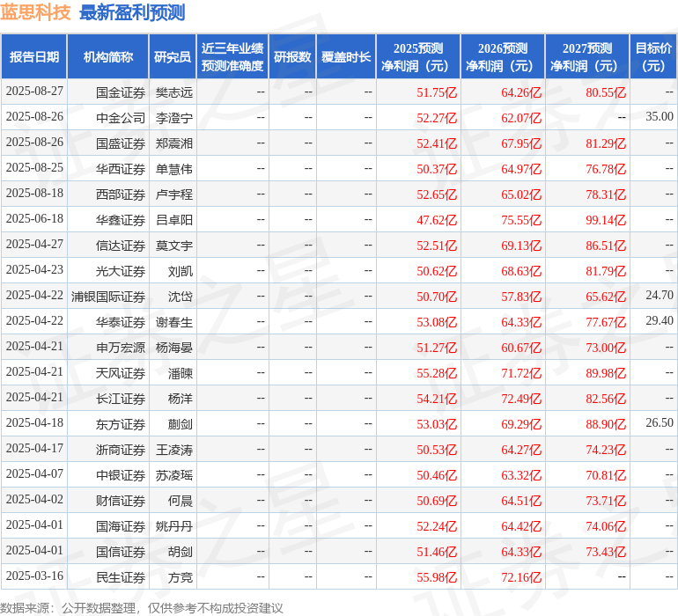Viewport: 678px width, 616px height.
Task: Select the 2027预测净利润 column header
Action: [x=587, y=57]
